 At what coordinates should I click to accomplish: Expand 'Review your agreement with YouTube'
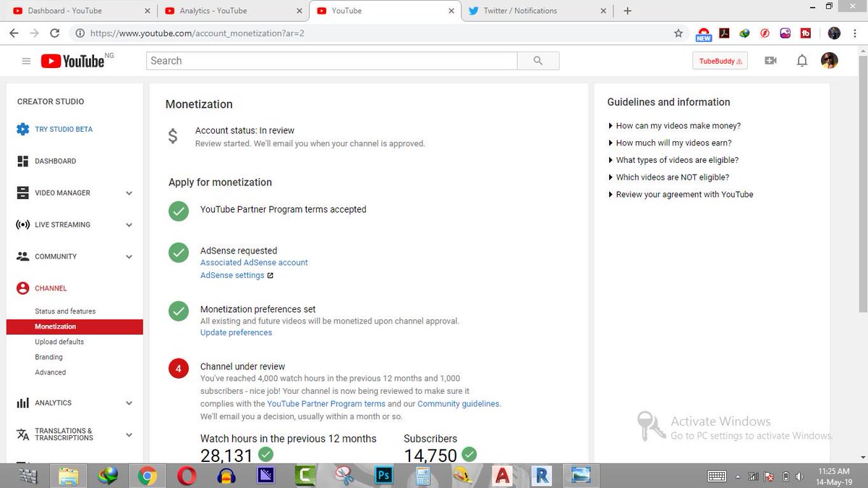(681, 195)
